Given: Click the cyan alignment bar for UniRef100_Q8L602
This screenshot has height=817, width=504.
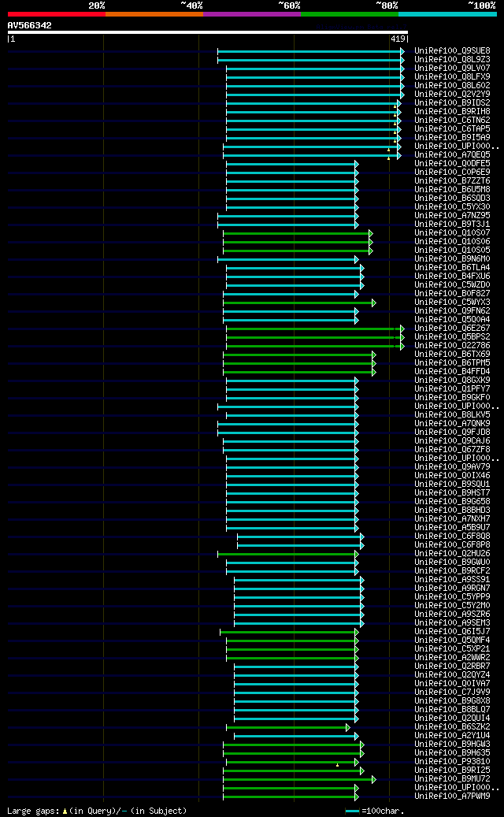Looking at the screenshot, I should tap(314, 86).
